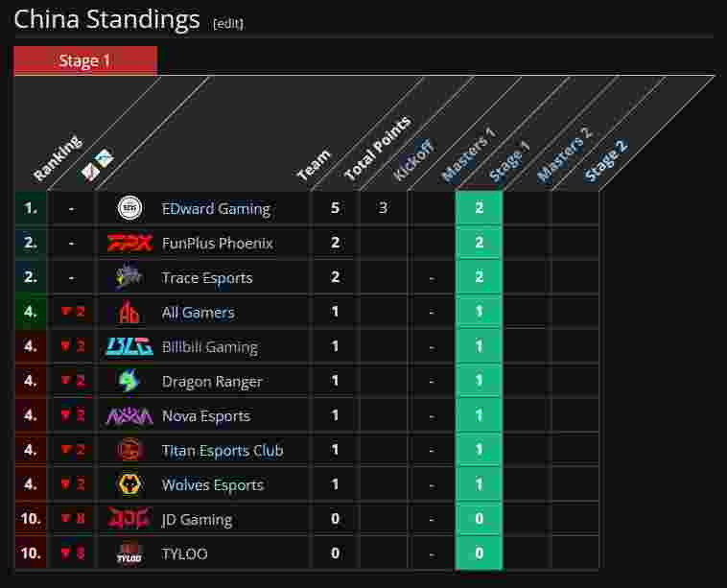727x588 pixels.
Task: Click the Wolves Esports wolf logo
Action: click(129, 484)
